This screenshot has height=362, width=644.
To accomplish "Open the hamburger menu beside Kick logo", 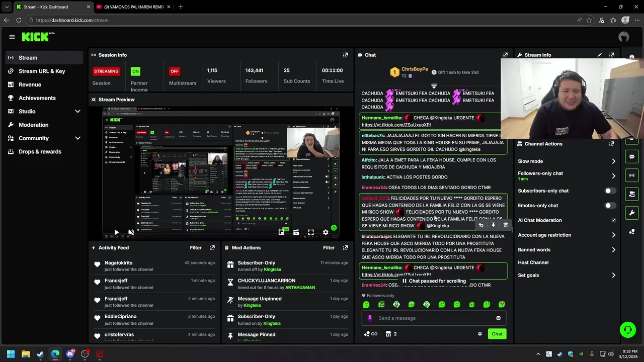I will 12,37.
